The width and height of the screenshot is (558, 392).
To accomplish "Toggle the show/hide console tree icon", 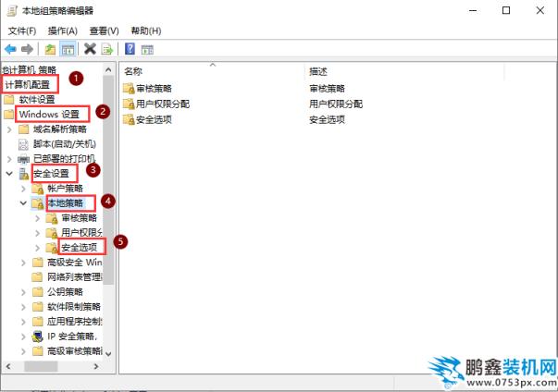I will [x=68, y=49].
